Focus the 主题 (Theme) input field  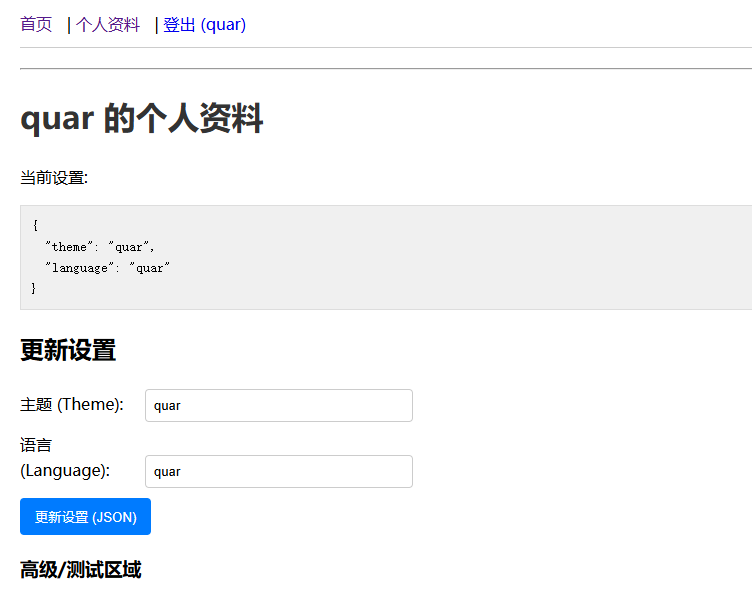pyautogui.click(x=278, y=406)
